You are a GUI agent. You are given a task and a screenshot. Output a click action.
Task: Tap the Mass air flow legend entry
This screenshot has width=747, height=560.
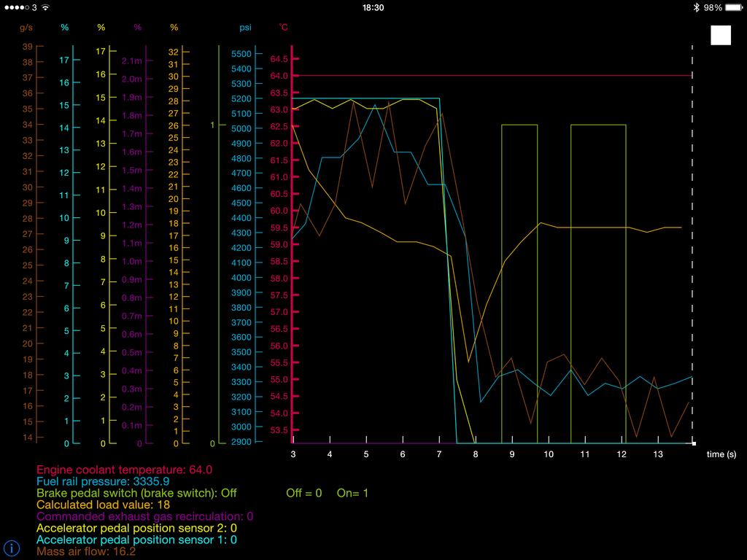tap(86, 552)
